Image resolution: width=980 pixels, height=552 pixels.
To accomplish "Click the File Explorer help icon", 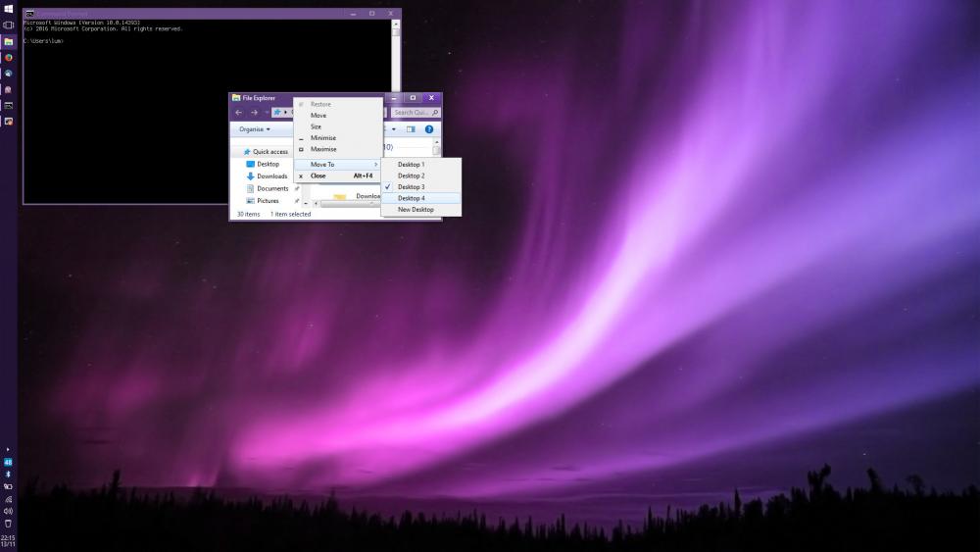I will point(428,129).
